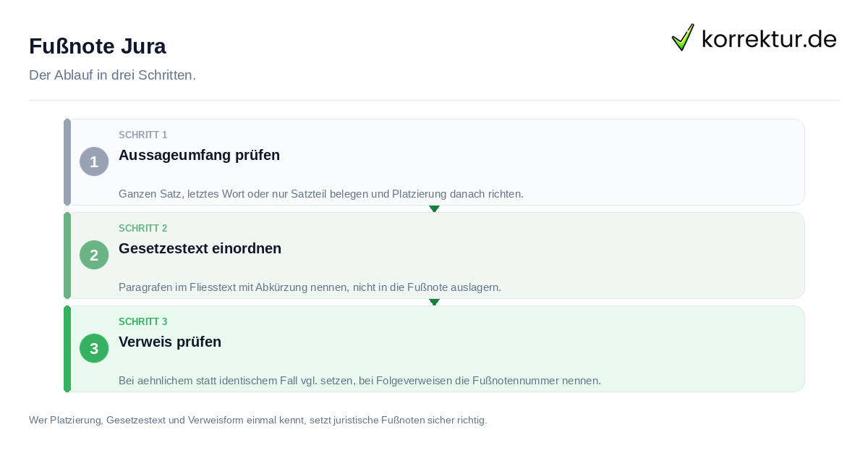The width and height of the screenshot is (868, 456).
Task: Open the Aussageumfang prüfen heading
Action: (x=199, y=155)
